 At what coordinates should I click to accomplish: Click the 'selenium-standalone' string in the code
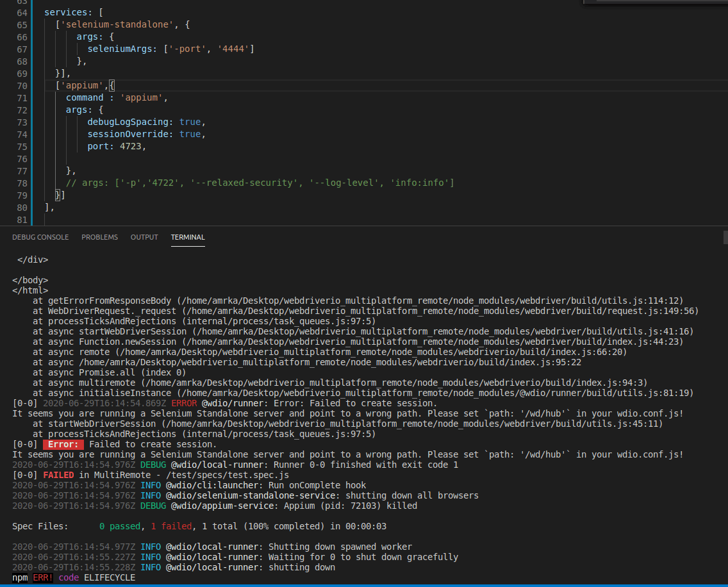click(117, 24)
